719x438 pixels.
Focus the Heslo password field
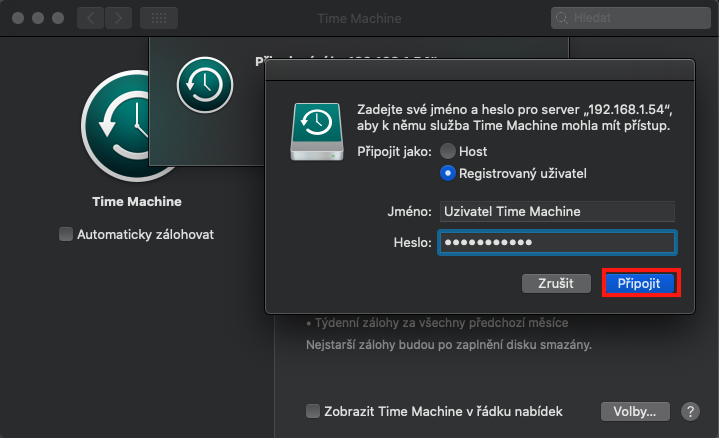(x=557, y=243)
